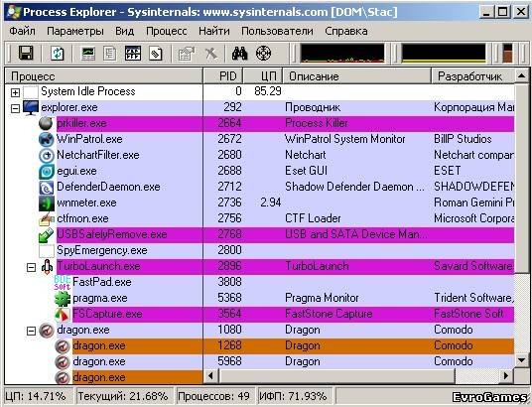Toggle the process tree view icon

click(x=109, y=54)
